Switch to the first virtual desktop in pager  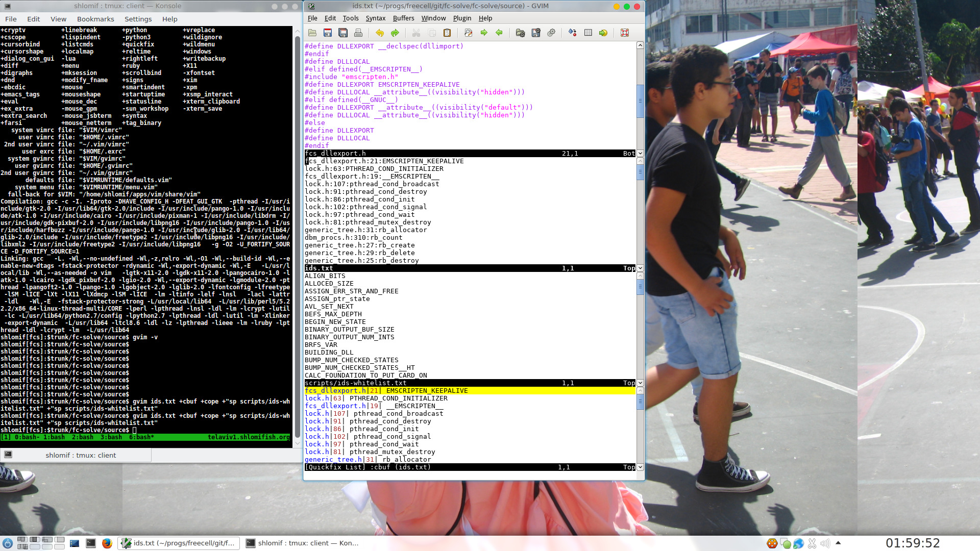[22, 540]
